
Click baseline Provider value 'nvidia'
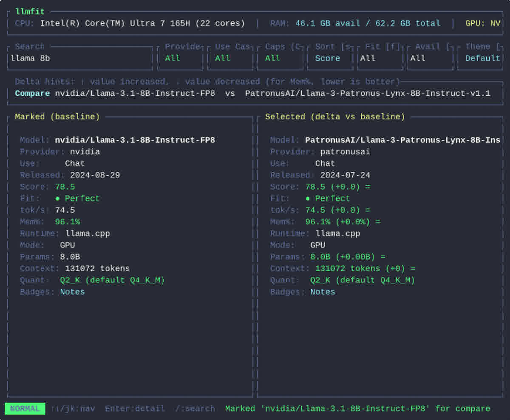(x=85, y=152)
